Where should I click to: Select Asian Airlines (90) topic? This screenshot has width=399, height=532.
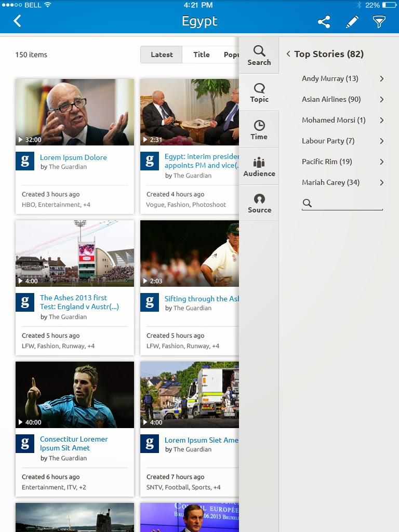331,99
